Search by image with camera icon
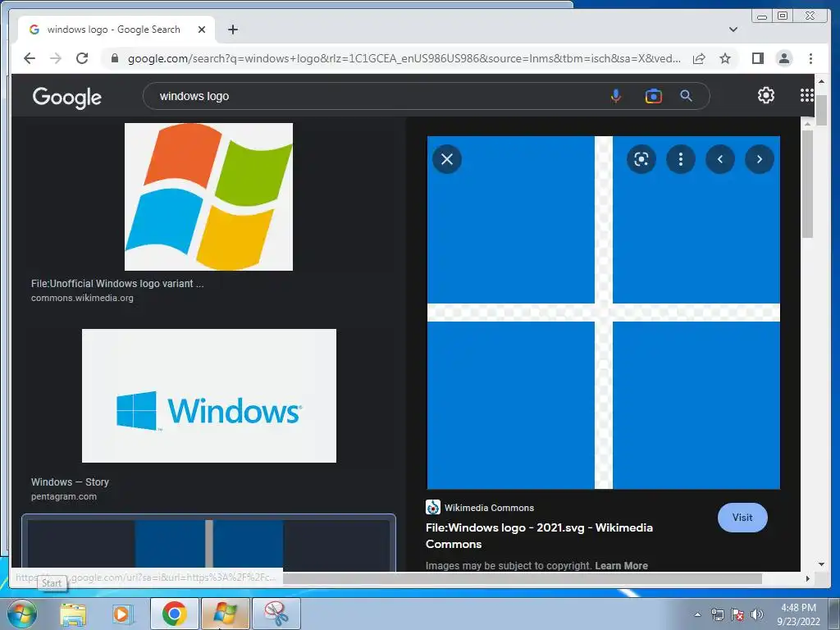840x630 pixels. (x=653, y=96)
